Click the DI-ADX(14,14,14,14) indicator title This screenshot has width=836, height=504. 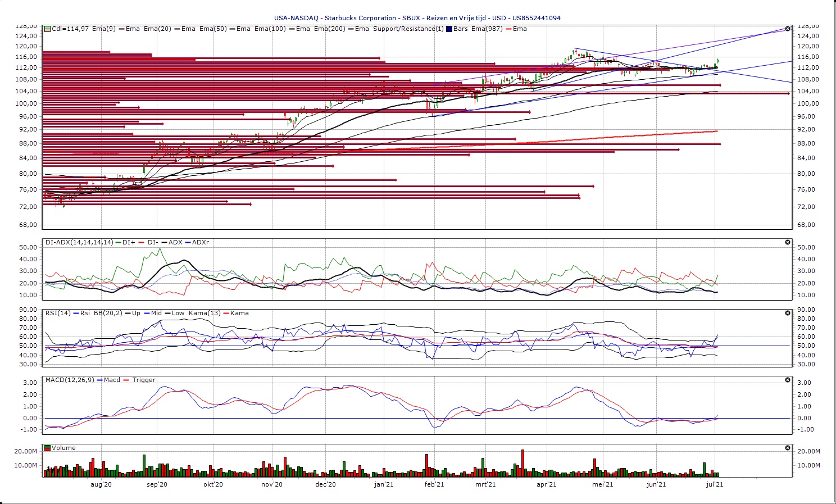click(79, 242)
